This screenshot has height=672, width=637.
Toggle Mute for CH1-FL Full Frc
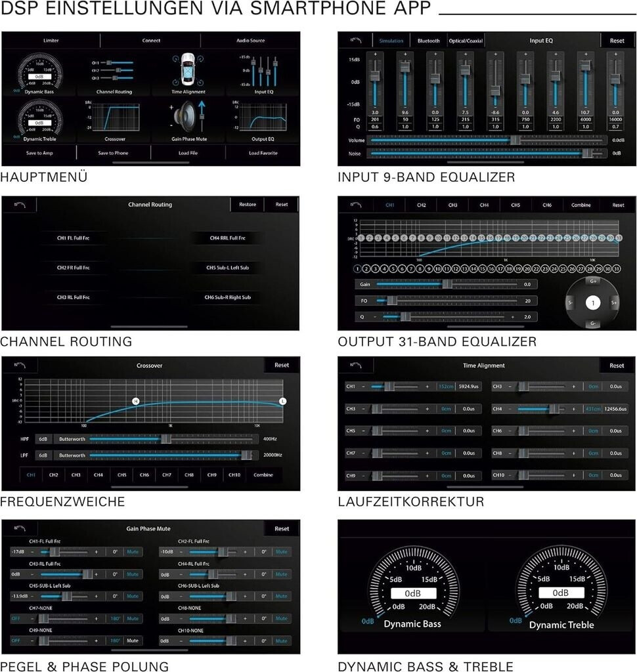(x=132, y=552)
